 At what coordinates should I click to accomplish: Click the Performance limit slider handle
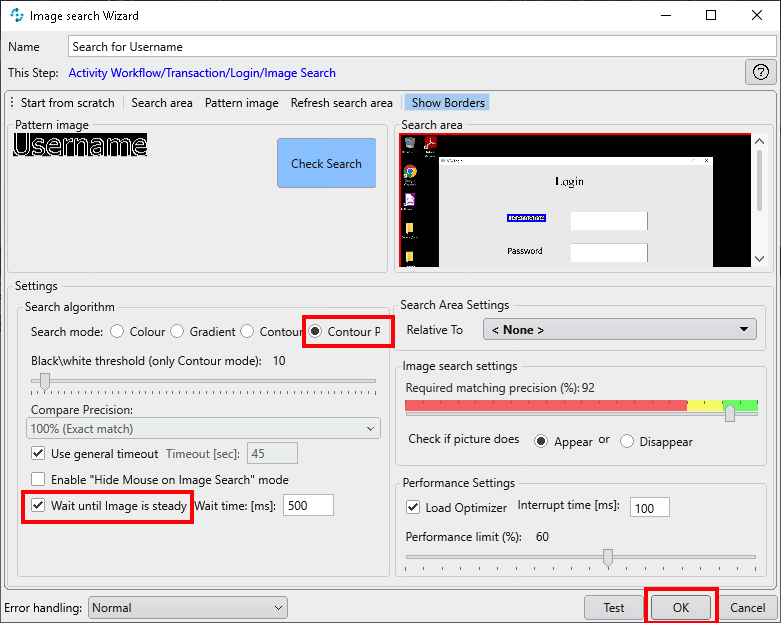(607, 557)
